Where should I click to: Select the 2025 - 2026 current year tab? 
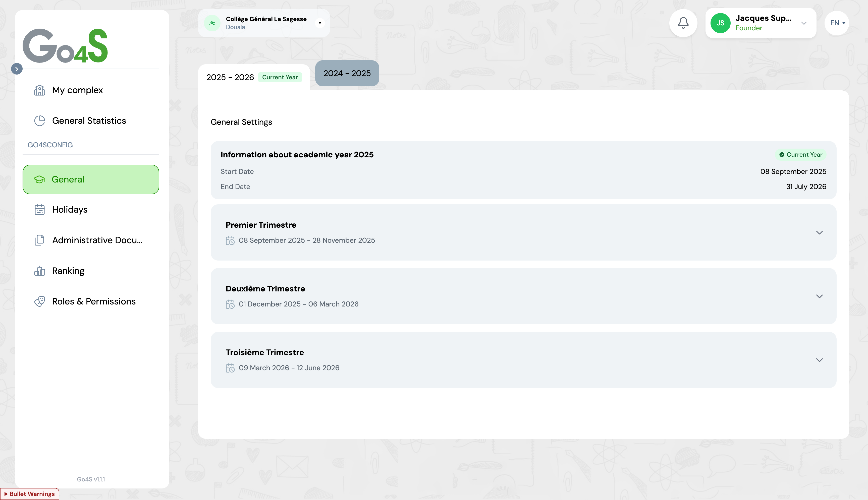tap(230, 77)
